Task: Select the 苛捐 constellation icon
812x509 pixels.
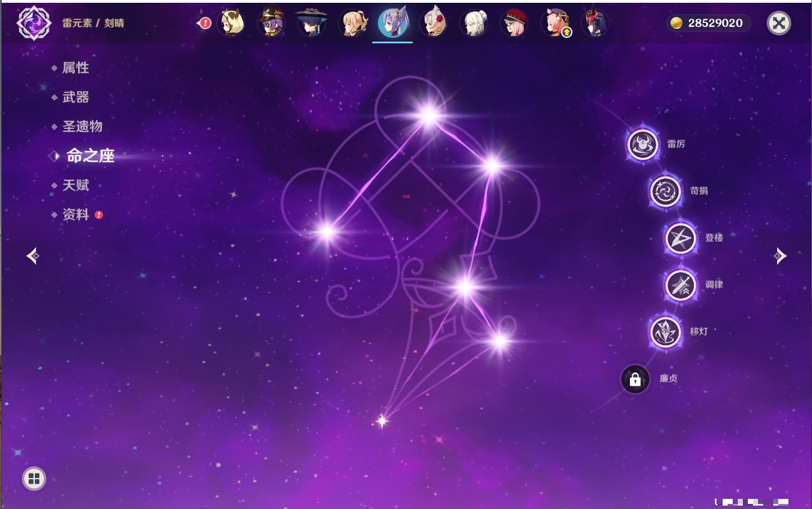Action: click(665, 191)
